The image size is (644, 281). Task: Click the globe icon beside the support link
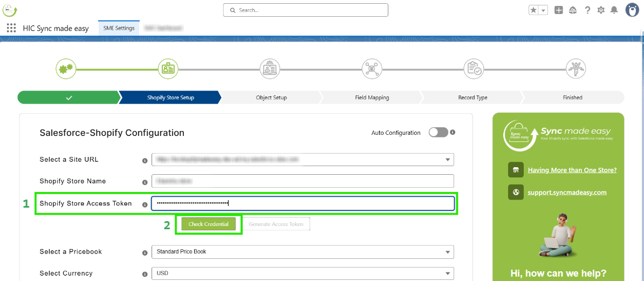coord(516,192)
